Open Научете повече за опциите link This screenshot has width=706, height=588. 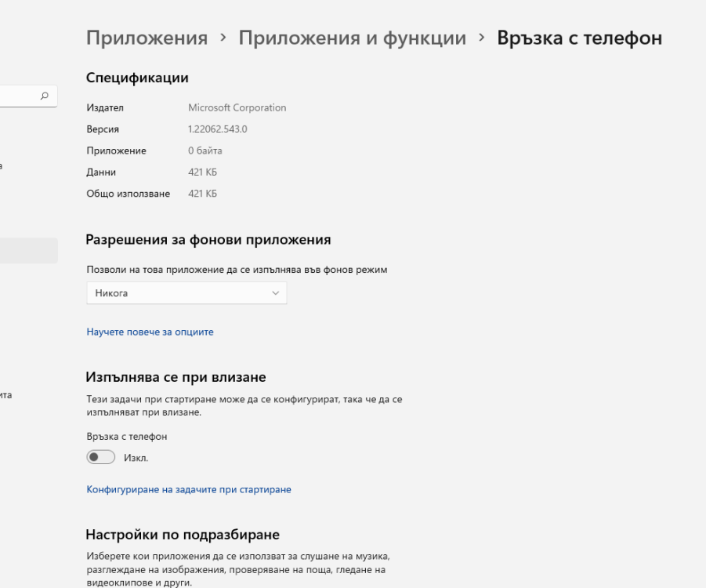[150, 332]
